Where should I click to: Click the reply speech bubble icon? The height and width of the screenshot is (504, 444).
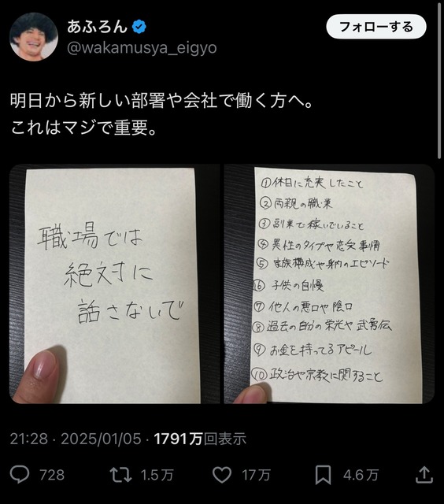[20, 475]
